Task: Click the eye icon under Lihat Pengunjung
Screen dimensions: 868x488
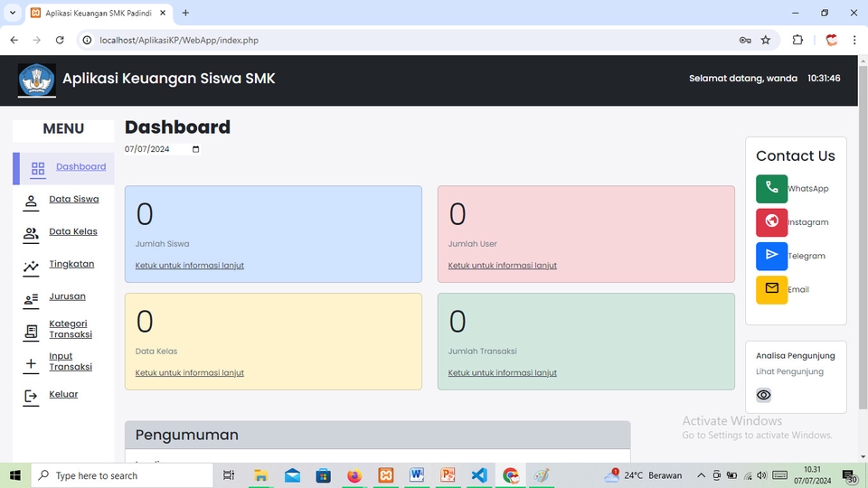Action: pyautogui.click(x=763, y=395)
